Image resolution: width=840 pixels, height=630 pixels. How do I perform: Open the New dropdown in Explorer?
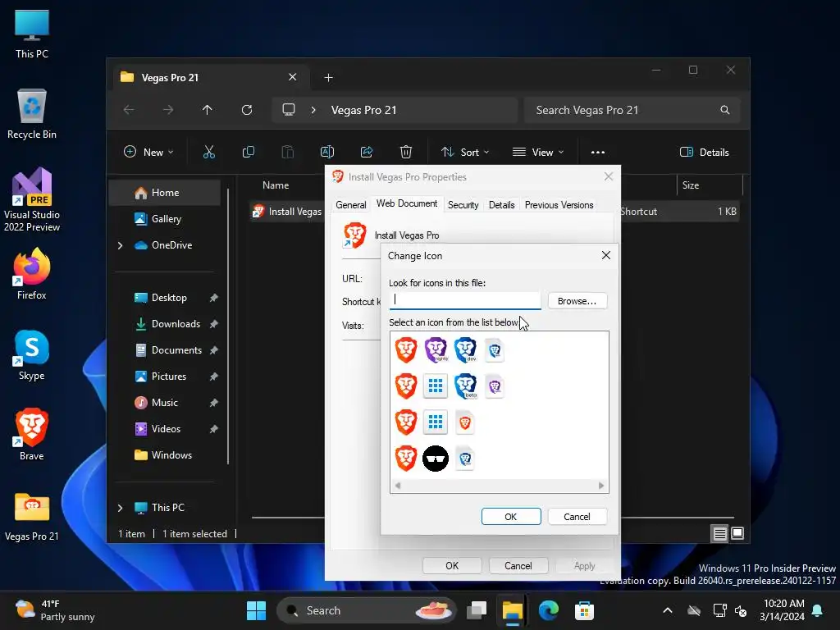(148, 152)
